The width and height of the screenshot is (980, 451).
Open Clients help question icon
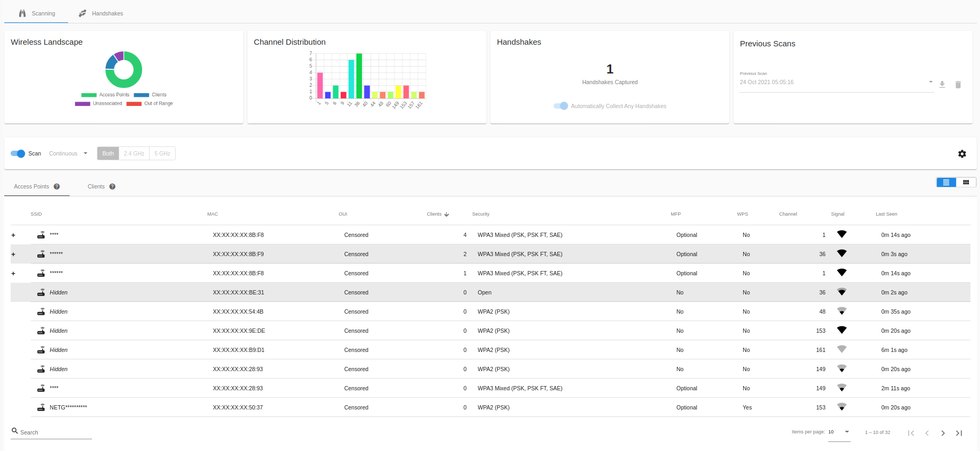112,186
